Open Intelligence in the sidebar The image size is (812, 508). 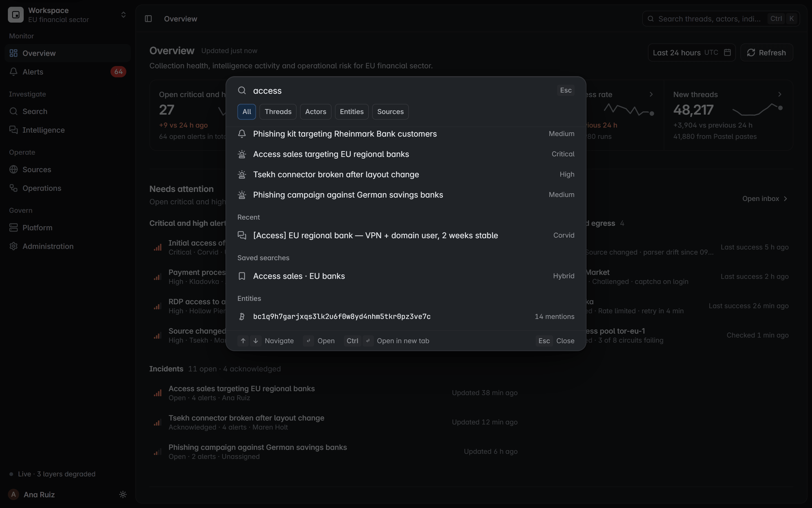point(67,130)
